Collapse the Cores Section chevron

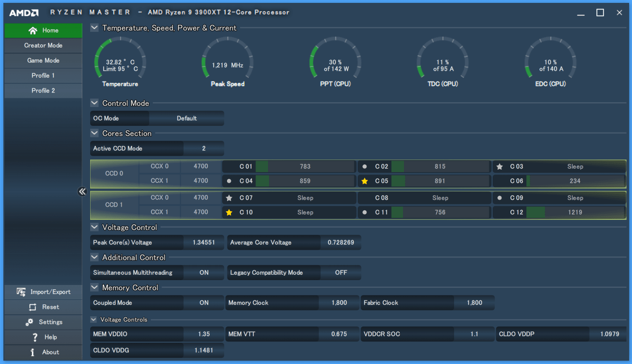[x=94, y=133]
